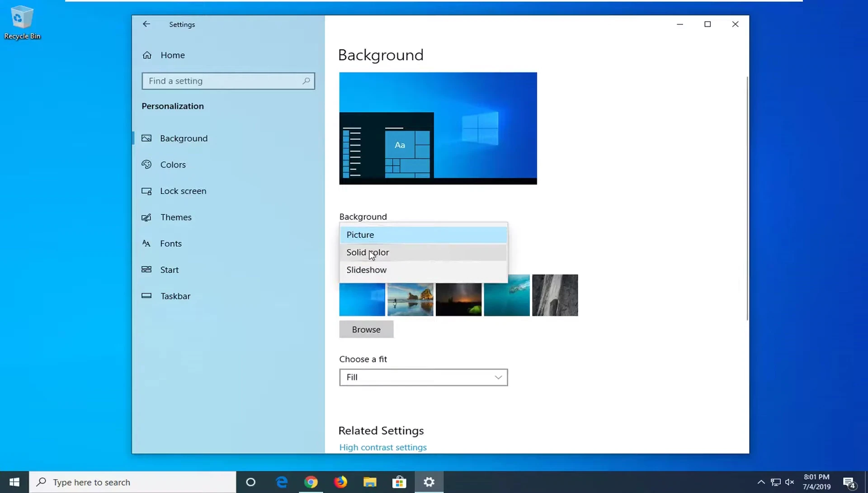
Task: Choose Solid color in the Background dropdown
Action: pos(423,252)
